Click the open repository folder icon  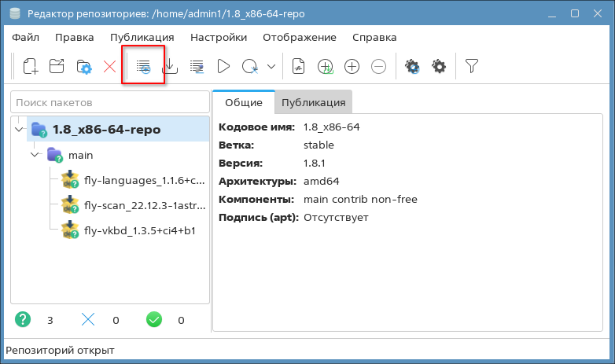[x=57, y=67]
